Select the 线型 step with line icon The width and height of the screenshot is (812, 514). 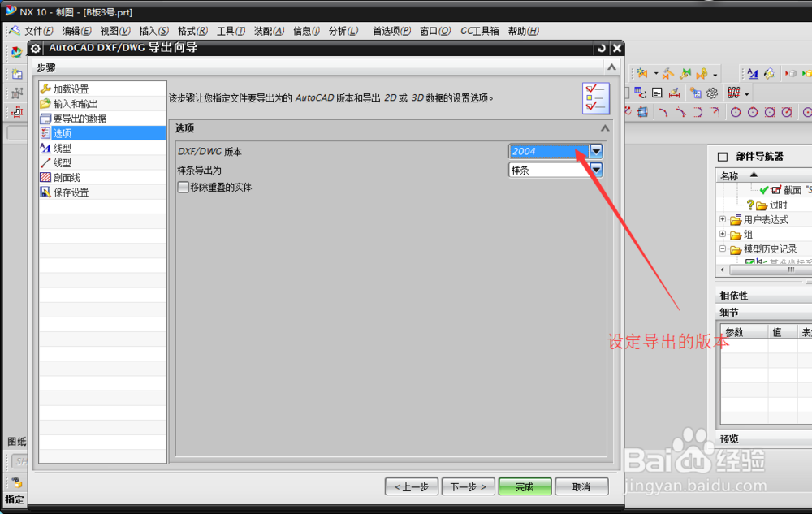(x=102, y=162)
